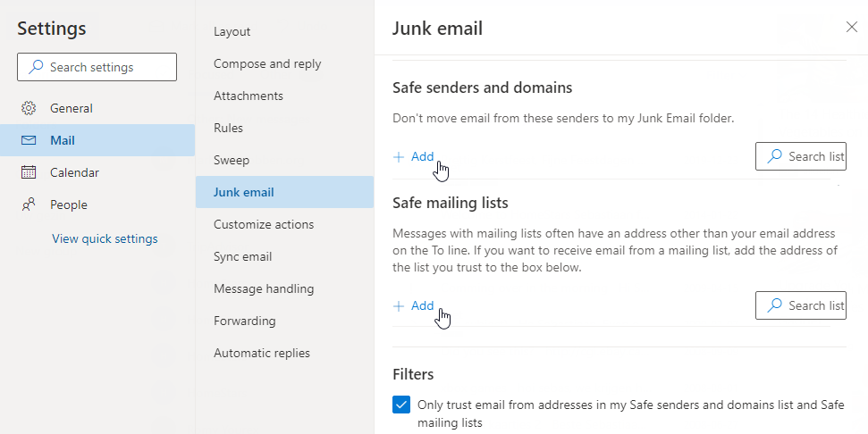Viewport: 868px width, 434px height.
Task: Open Message handling settings
Action: pos(264,288)
